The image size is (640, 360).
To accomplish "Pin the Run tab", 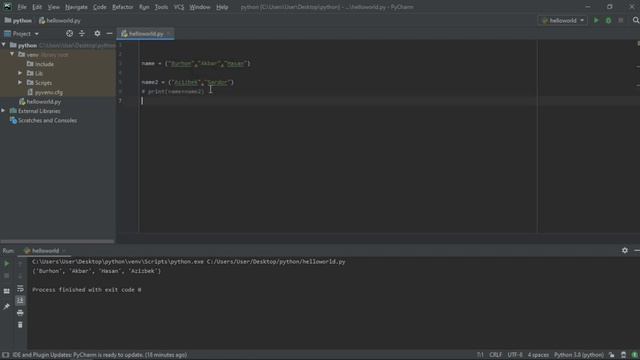I will [7, 307].
